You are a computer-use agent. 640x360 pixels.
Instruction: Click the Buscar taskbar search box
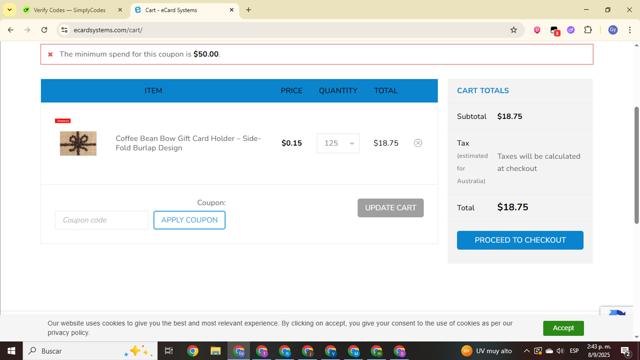pyautogui.click(x=90, y=351)
